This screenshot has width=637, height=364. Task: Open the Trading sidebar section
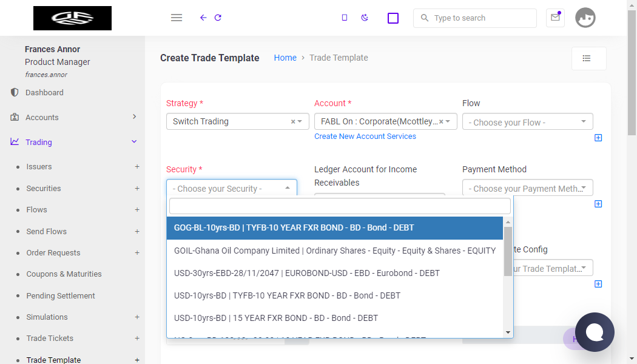click(39, 142)
